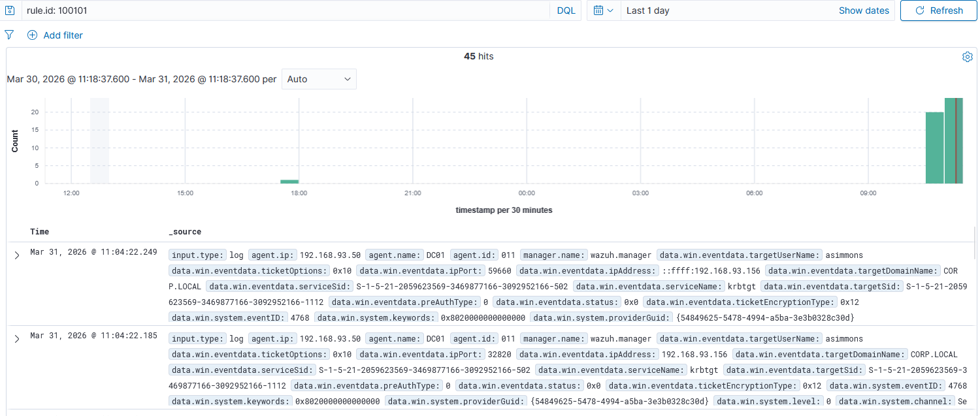Select the histogram bar with count 20
This screenshot has width=980, height=416.
coord(935,148)
